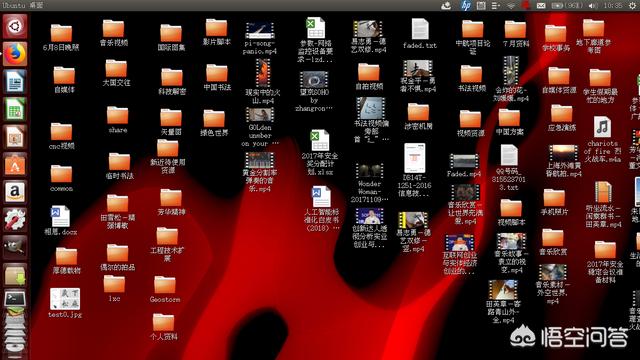Select the 7月资料 folder
This screenshot has width=640, height=360.
coord(516,33)
